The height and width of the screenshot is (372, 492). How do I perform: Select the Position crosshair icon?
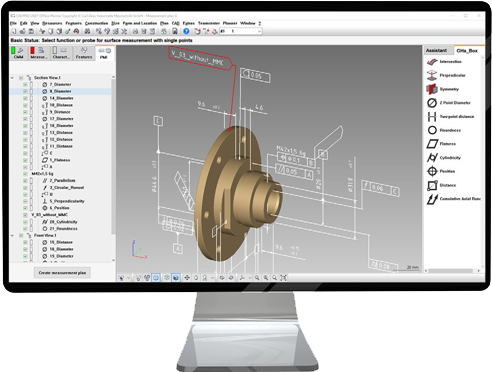coord(432,171)
